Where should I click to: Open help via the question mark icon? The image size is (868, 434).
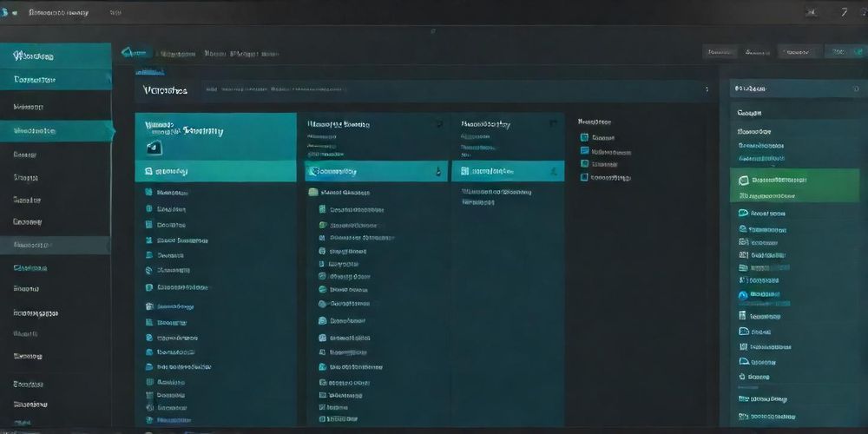point(844,12)
